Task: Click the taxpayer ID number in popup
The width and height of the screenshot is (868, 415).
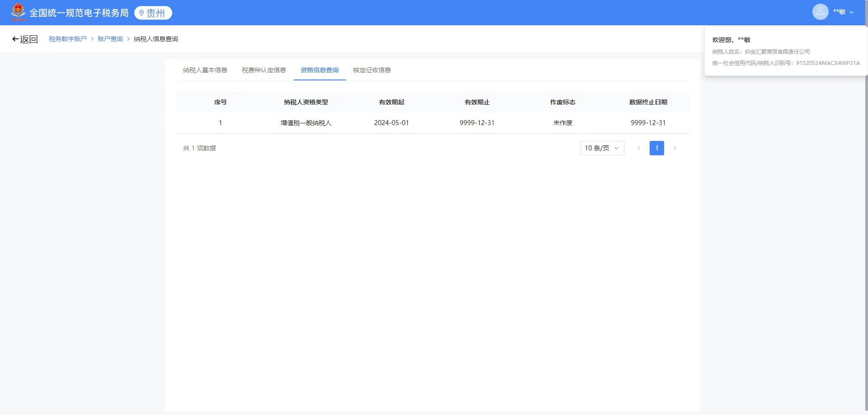Action: pyautogui.click(x=827, y=63)
